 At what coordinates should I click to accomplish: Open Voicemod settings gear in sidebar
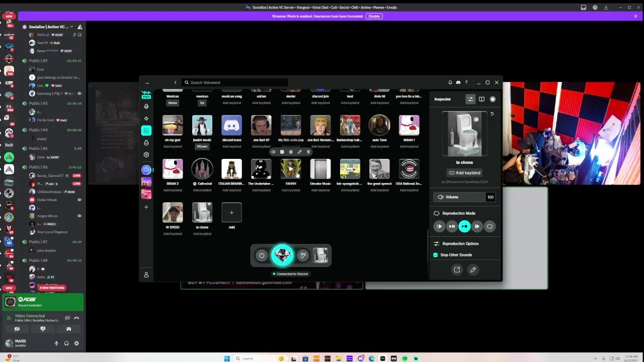tap(146, 155)
